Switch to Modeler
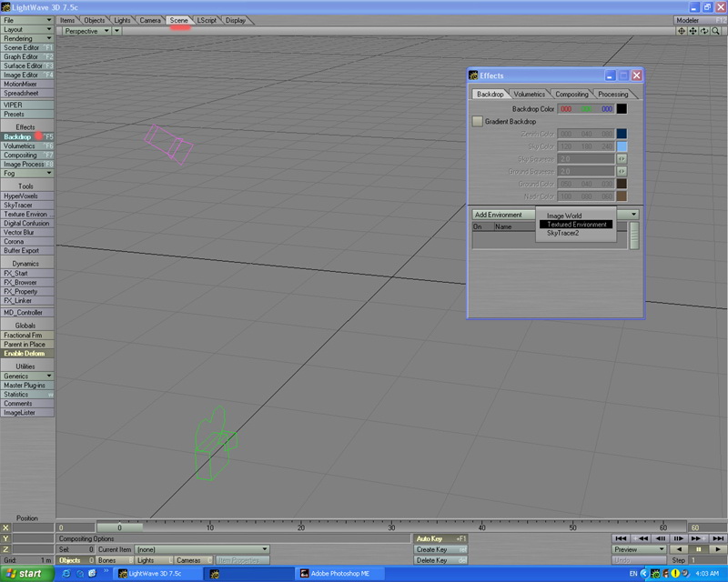Image resolution: width=728 pixels, height=582 pixels. [x=700, y=20]
